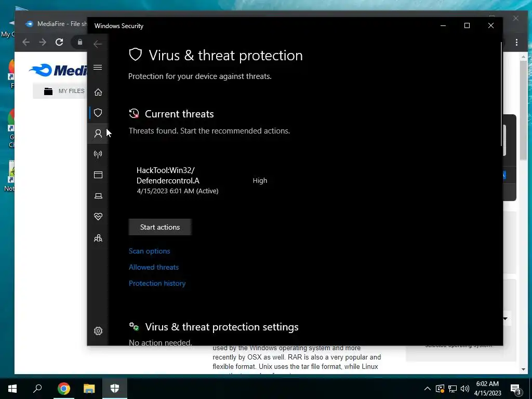Click Windows Security taskbar icon
The height and width of the screenshot is (399, 532).
(x=115, y=389)
